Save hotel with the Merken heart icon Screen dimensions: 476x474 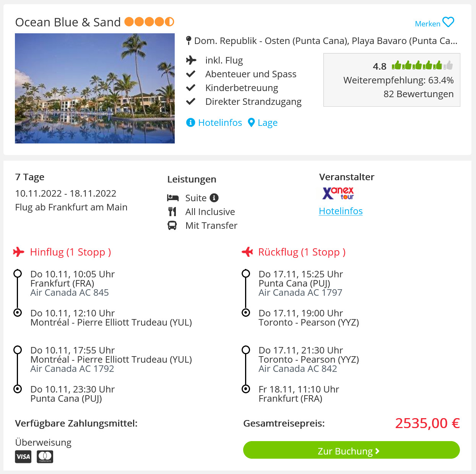tap(448, 22)
